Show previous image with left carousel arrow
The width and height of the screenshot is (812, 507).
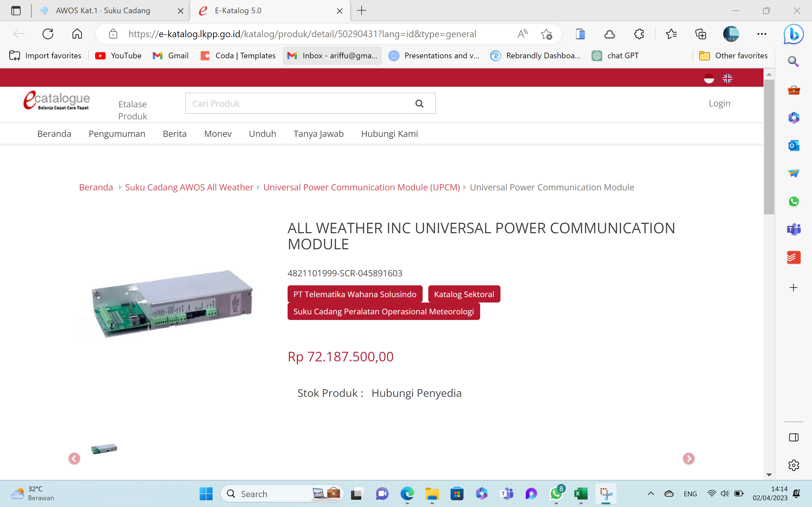pyautogui.click(x=74, y=458)
